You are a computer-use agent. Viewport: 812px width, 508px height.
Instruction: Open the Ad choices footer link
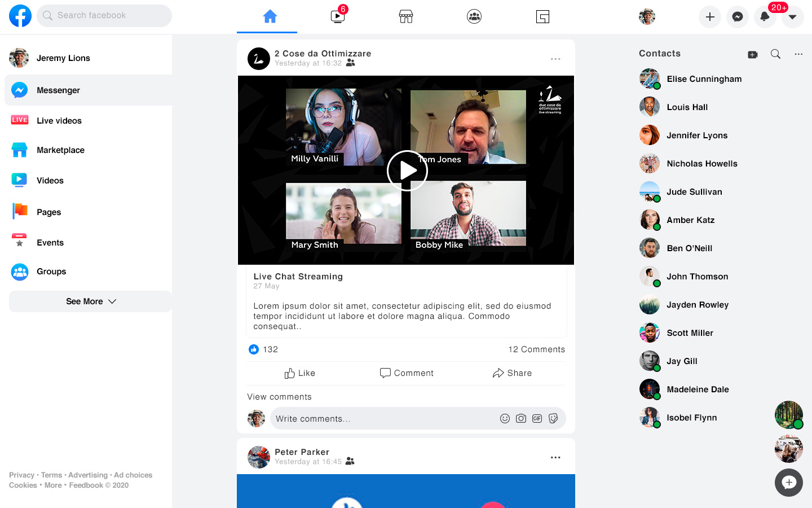point(133,475)
